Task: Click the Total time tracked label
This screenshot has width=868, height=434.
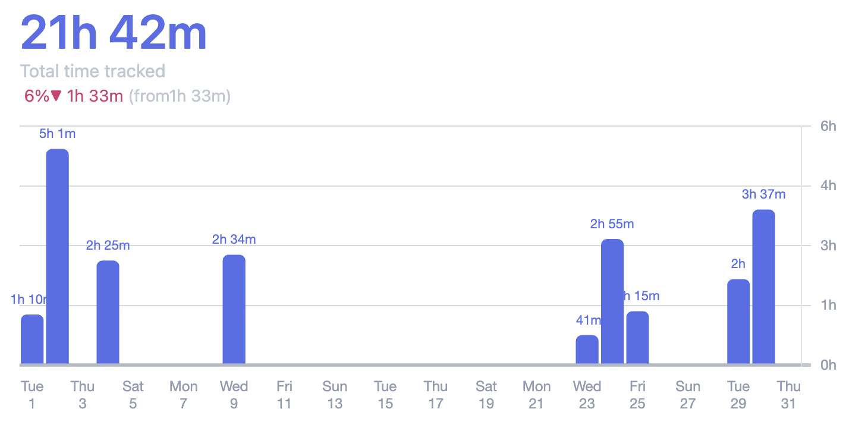Action: pyautogui.click(x=93, y=71)
